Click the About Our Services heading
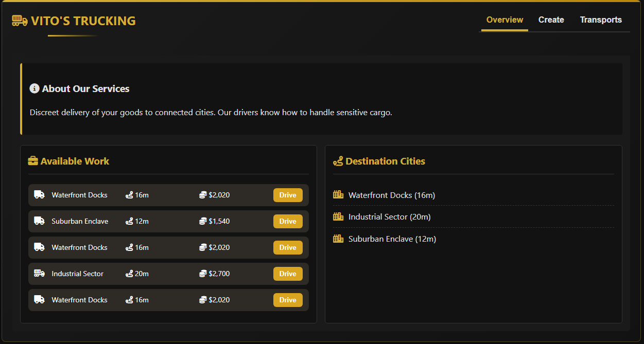Screen dimensions: 644x344 85,89
